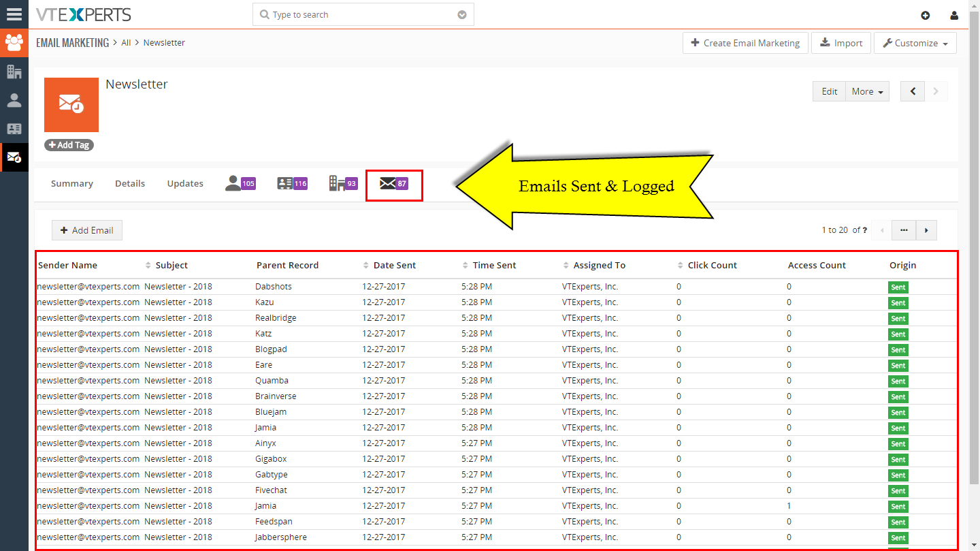Click the Newsletter record envelope thumbnail
This screenshot has height=551, width=980.
point(71,105)
